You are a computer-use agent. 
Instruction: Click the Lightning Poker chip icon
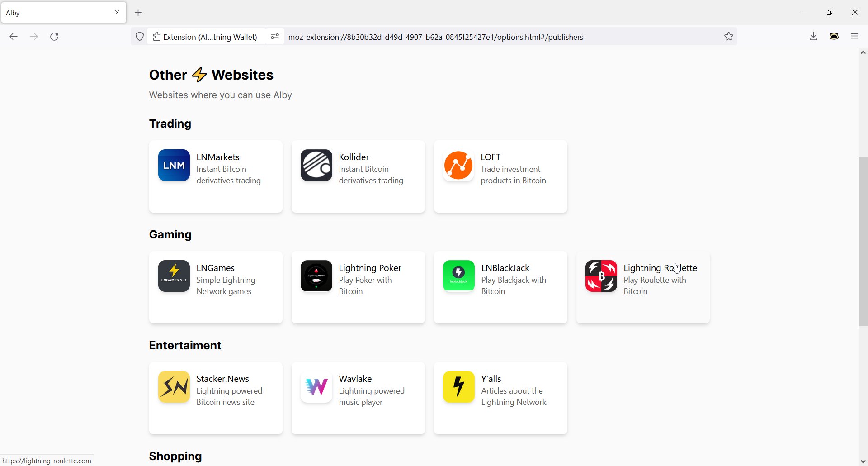coord(316,276)
